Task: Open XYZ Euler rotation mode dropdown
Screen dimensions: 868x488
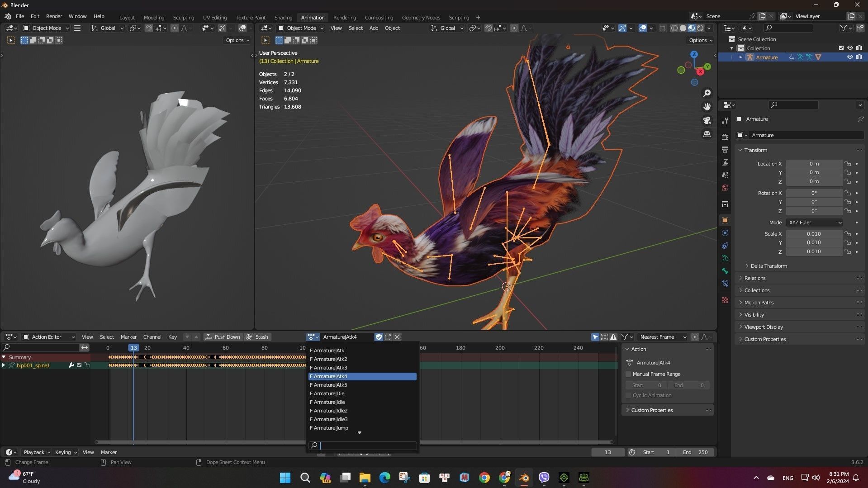Action: coord(815,223)
